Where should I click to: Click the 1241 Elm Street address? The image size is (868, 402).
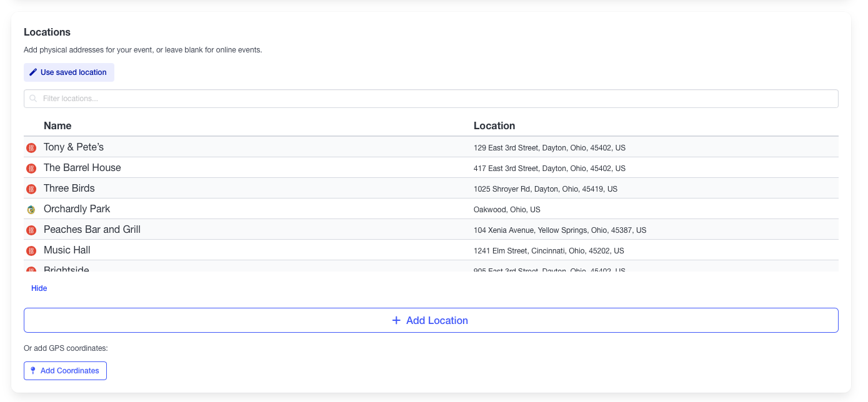[x=548, y=251]
